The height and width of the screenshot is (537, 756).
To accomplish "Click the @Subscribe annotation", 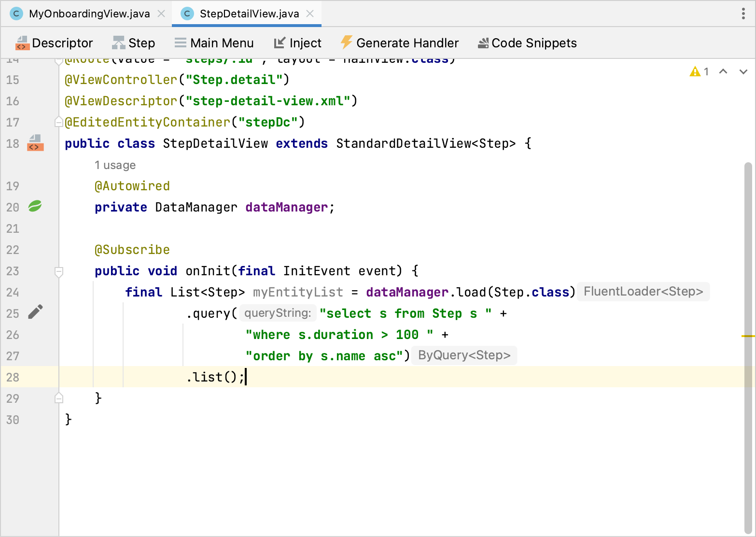I will (132, 250).
